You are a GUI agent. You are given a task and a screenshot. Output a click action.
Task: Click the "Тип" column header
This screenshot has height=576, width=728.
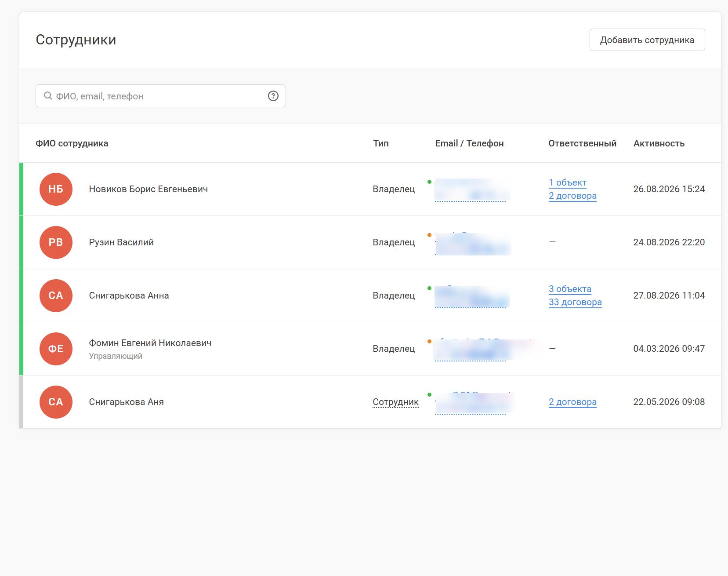click(381, 143)
